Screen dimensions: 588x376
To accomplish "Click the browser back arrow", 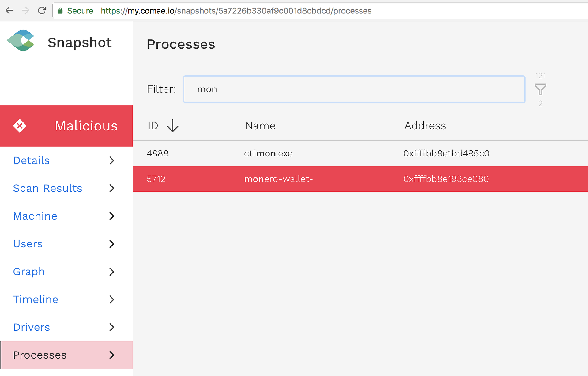I will 9,11.
